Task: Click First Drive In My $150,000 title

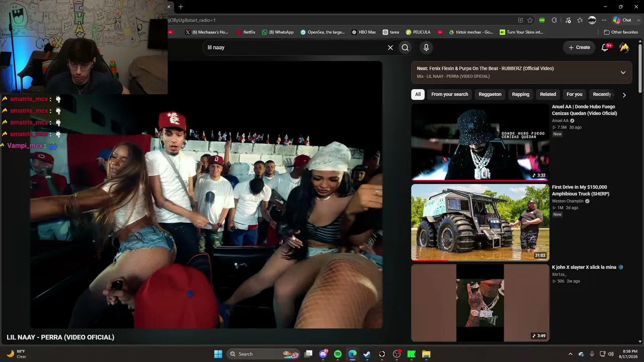Action: (x=581, y=191)
